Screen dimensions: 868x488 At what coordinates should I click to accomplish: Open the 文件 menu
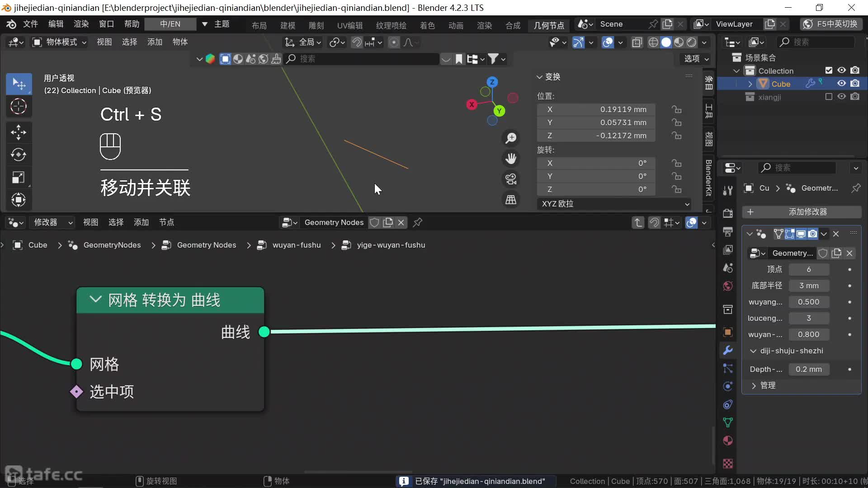tap(30, 24)
